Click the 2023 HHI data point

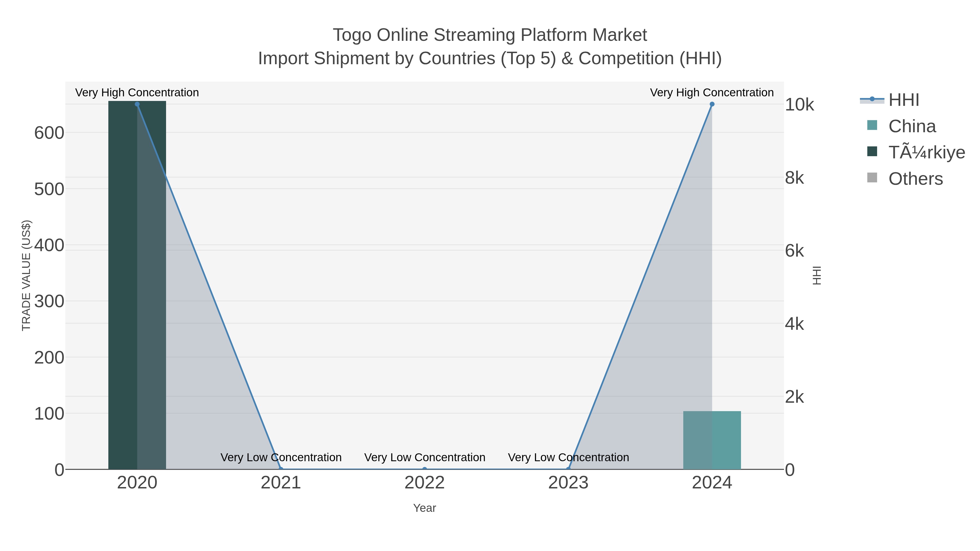point(568,469)
